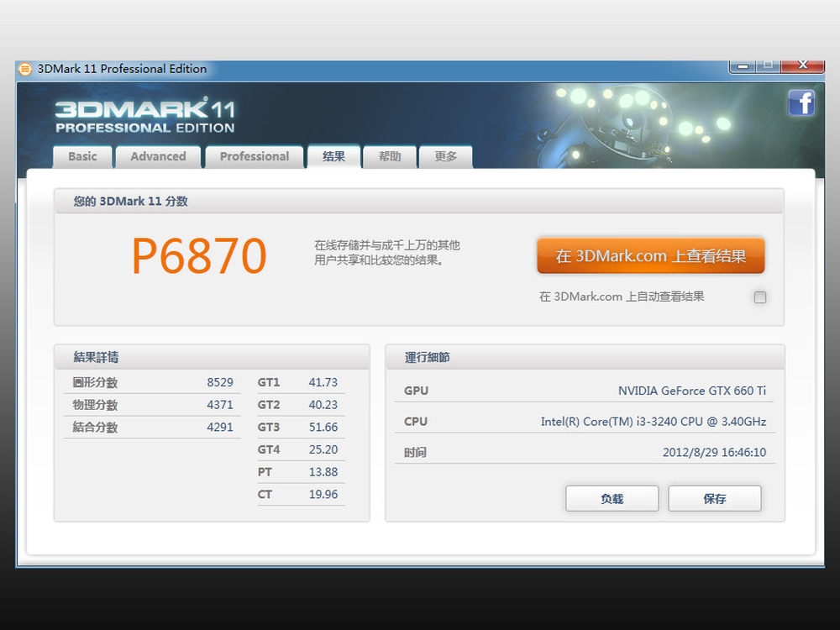
Task: Open the 帮助 help tab
Action: [390, 156]
